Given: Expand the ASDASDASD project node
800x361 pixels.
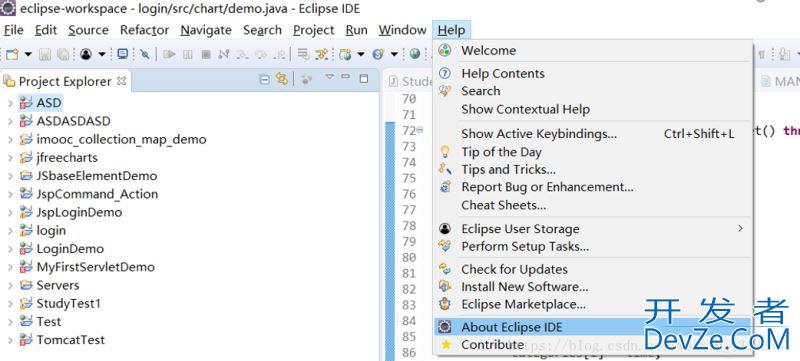Looking at the screenshot, I should (x=10, y=121).
